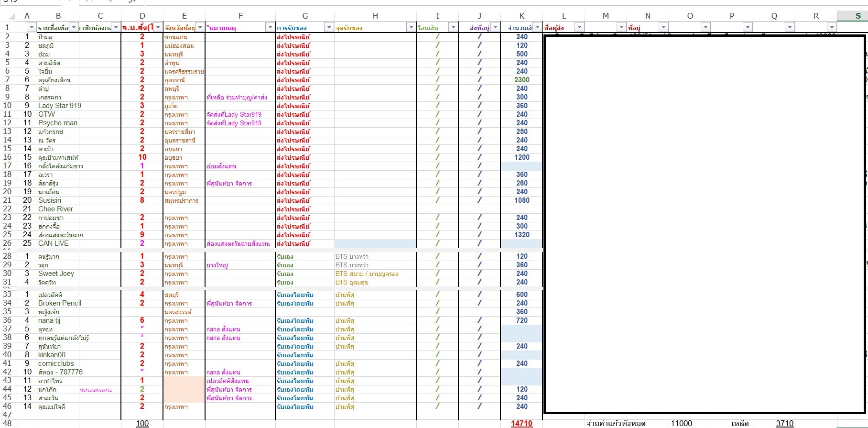This screenshot has height=428, width=868.
Task: Select the cell with amount 2300
Action: 521,80
